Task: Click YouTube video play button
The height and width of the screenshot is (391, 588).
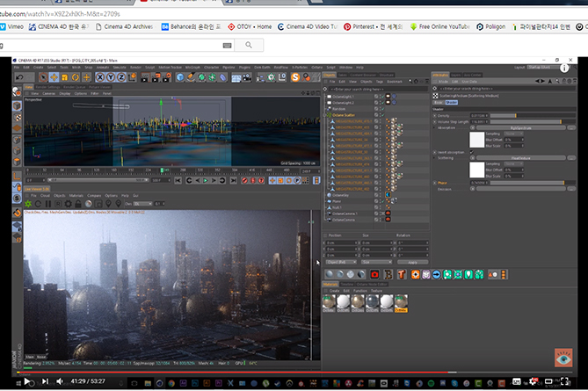Action: (x=26, y=381)
